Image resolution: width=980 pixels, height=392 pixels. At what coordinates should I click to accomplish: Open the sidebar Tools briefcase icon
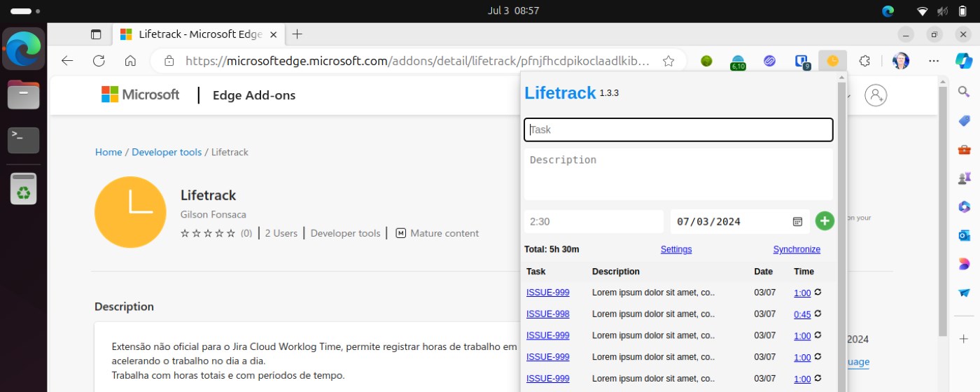[x=964, y=149]
